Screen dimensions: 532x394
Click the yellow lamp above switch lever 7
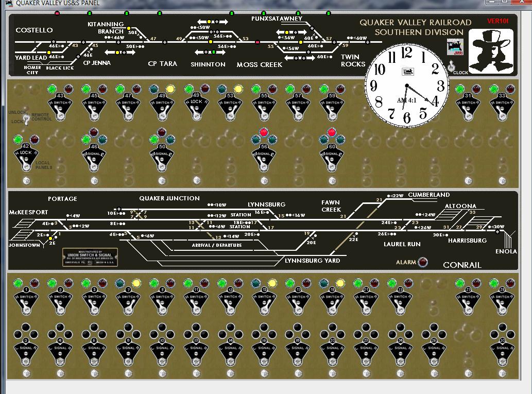click(x=136, y=283)
